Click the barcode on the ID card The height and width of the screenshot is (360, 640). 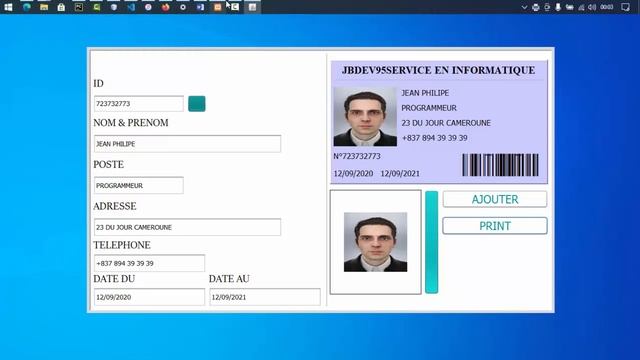tap(500, 165)
